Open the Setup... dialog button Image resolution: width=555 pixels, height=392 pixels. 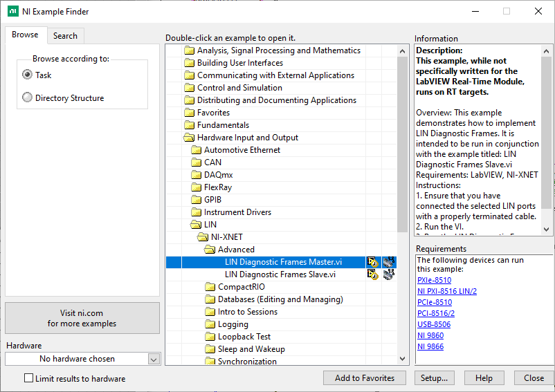click(x=435, y=378)
